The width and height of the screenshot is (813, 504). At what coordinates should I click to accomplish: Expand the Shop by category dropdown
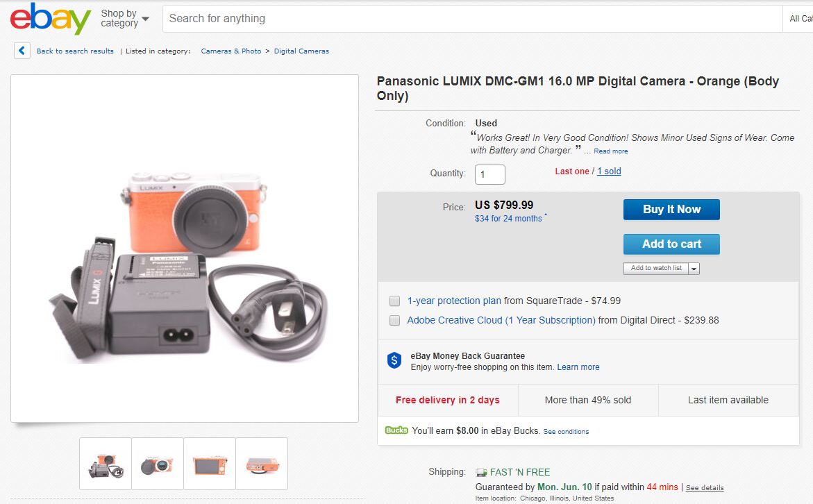click(x=125, y=19)
